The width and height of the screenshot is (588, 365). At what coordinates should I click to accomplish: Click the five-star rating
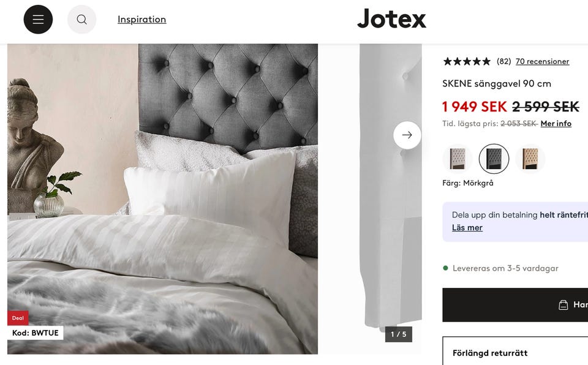pos(467,61)
